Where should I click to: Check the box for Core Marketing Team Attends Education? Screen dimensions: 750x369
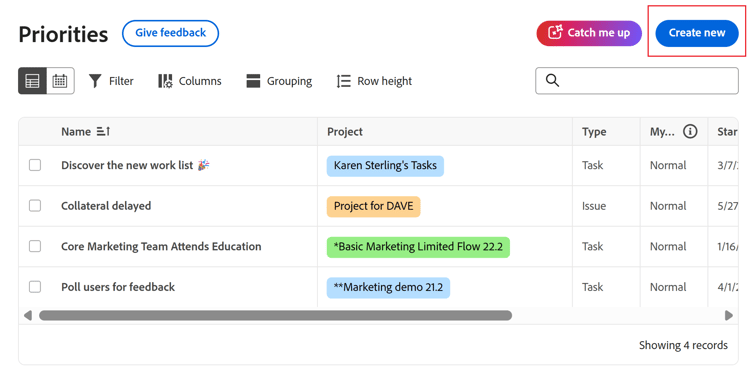click(35, 246)
